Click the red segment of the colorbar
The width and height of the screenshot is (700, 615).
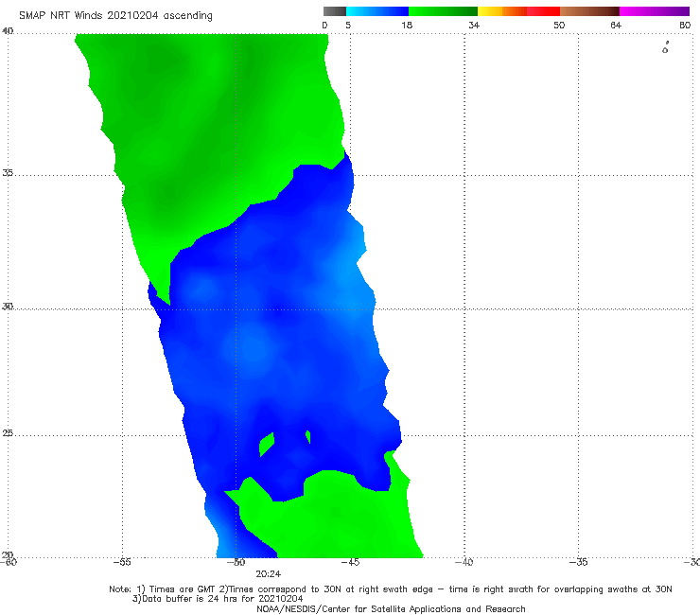543,11
